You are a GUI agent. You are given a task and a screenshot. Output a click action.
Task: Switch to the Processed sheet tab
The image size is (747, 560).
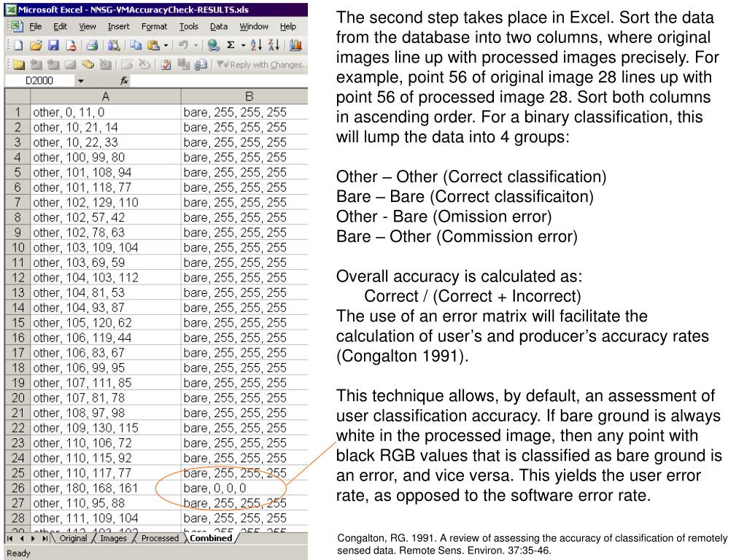tap(160, 538)
